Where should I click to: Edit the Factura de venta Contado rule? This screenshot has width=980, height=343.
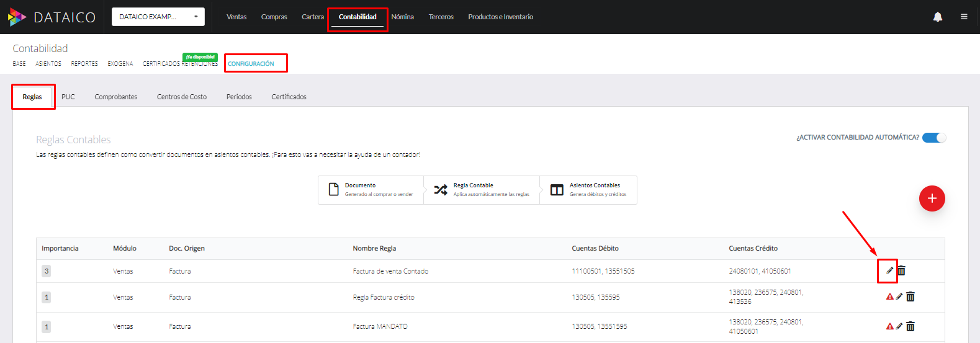889,270
